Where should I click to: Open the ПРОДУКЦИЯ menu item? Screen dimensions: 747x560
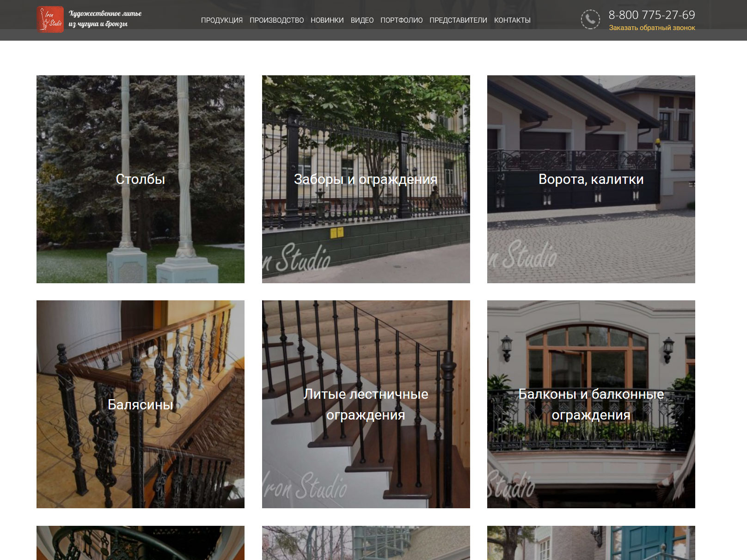(x=222, y=20)
